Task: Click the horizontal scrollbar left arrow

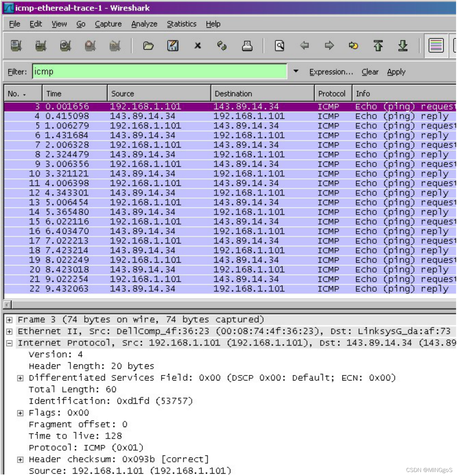Action: 8,305
